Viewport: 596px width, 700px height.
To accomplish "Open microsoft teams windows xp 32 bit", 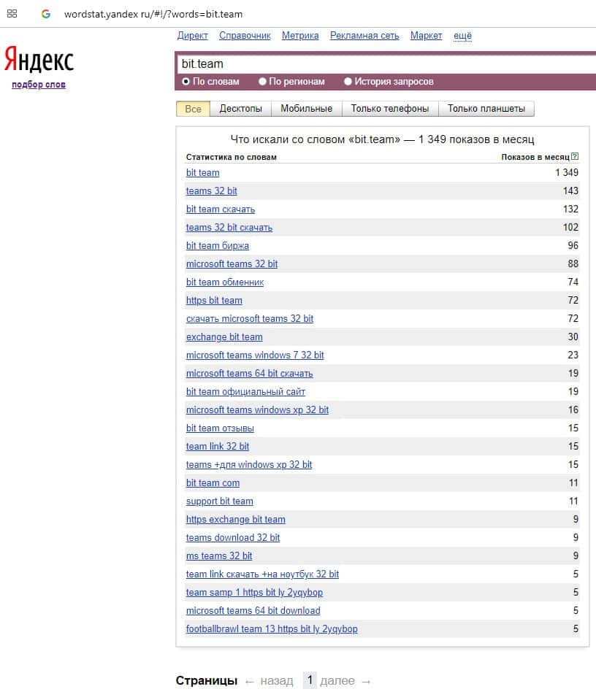I will tap(257, 409).
